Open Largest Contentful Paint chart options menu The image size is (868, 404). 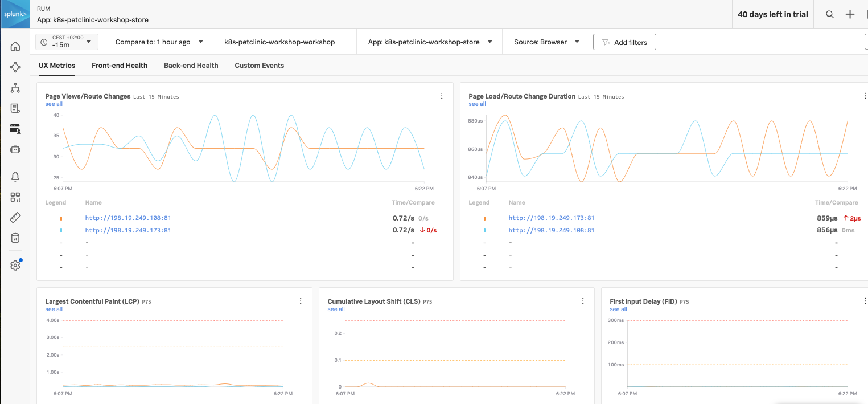click(301, 301)
